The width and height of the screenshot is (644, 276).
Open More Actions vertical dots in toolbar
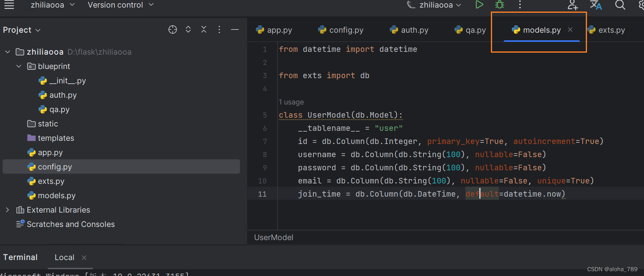pos(520,5)
